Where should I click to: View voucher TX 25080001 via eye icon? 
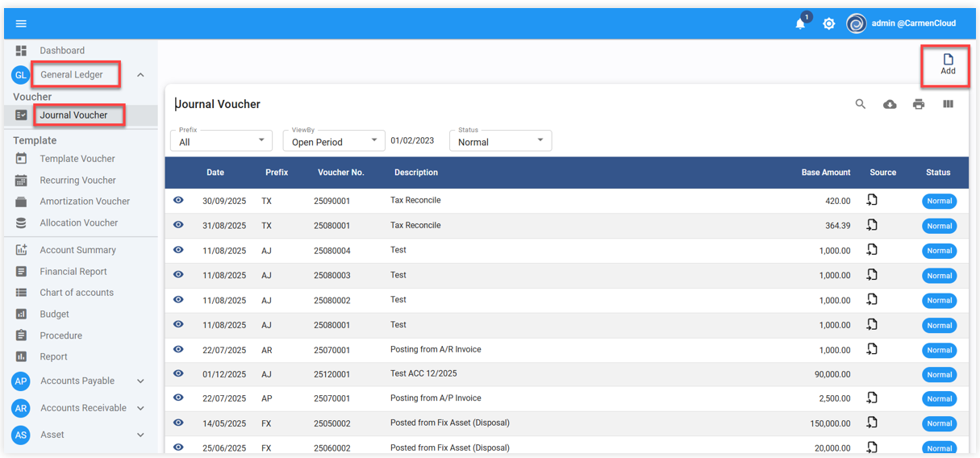[178, 225]
